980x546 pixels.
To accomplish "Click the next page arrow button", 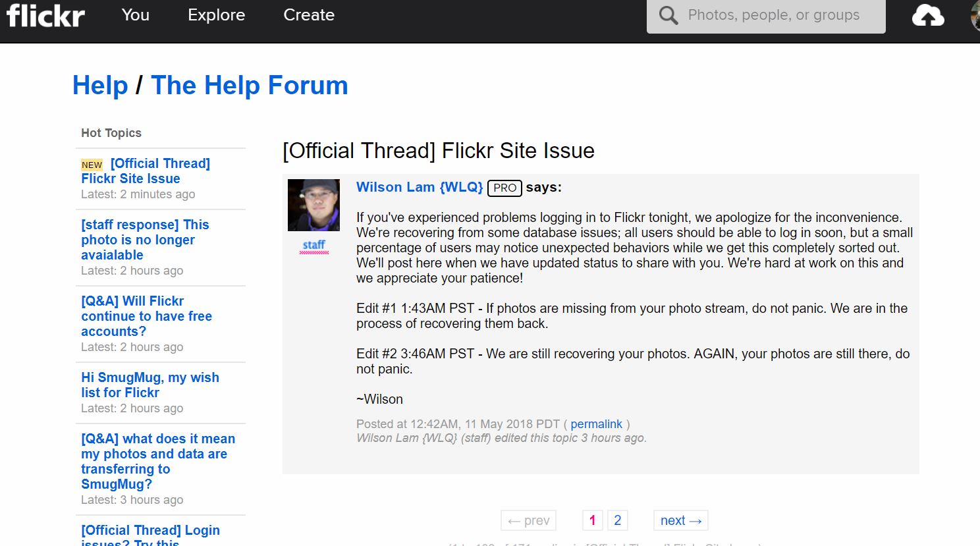I will pyautogui.click(x=681, y=520).
